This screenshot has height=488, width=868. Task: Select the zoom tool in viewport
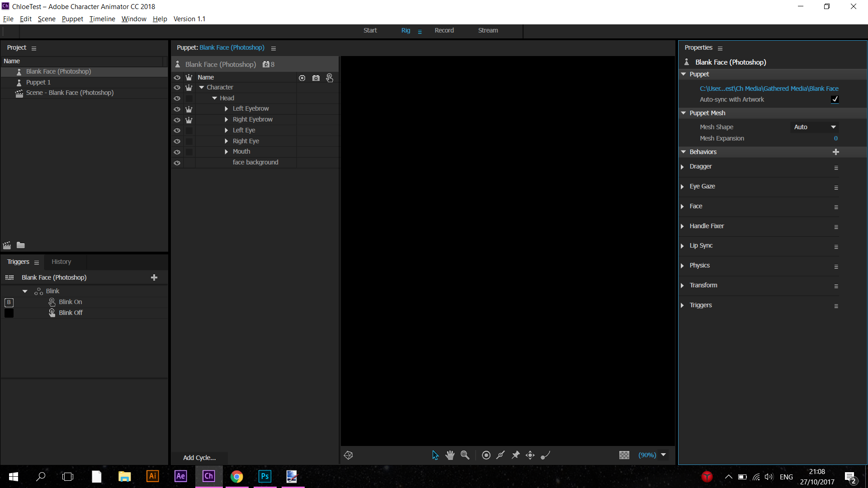(464, 455)
